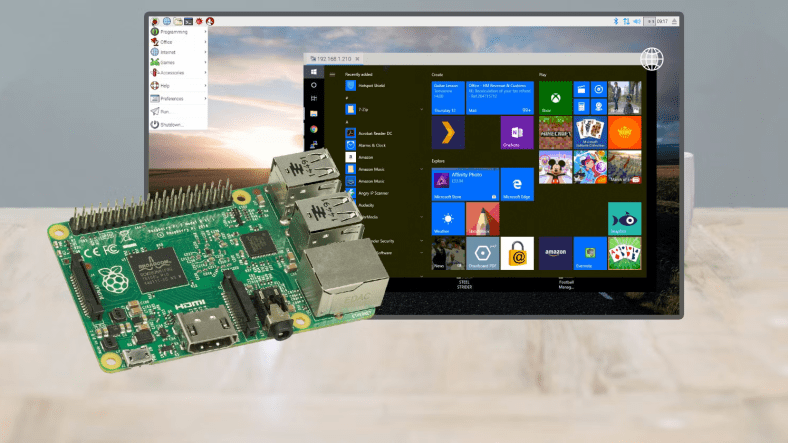Open the Microsoft Solitaire Collection tile
This screenshot has height=443, width=788.
click(x=590, y=133)
